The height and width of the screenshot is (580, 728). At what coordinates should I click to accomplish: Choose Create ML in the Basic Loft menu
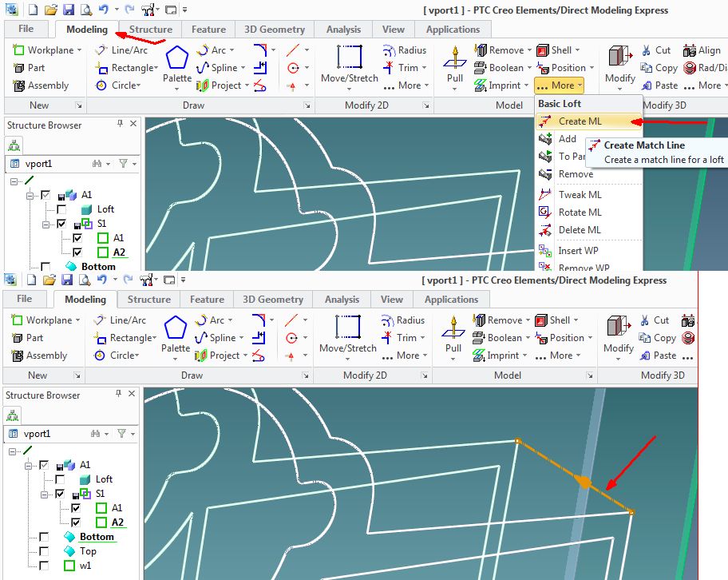(x=588, y=121)
